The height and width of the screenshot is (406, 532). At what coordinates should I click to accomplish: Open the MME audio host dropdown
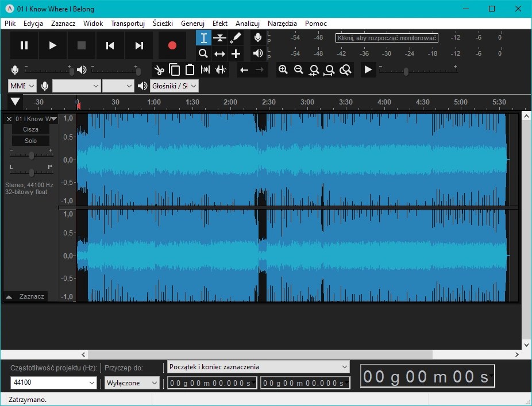pos(22,86)
